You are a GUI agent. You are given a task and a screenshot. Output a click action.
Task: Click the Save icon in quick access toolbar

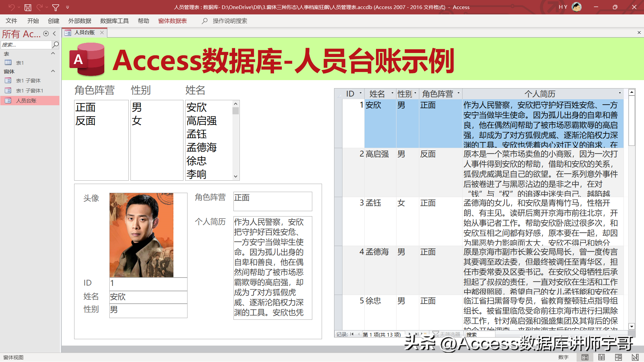click(x=28, y=7)
